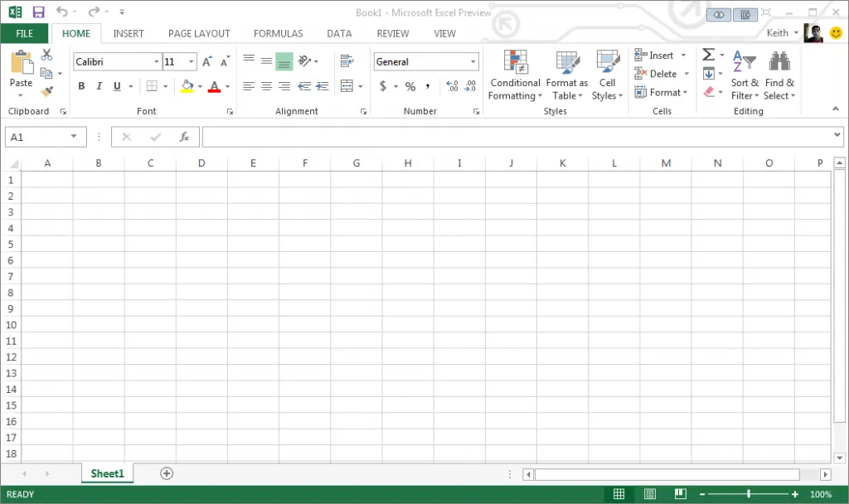
Task: Click the AutoSum sigma icon
Action: [x=708, y=55]
